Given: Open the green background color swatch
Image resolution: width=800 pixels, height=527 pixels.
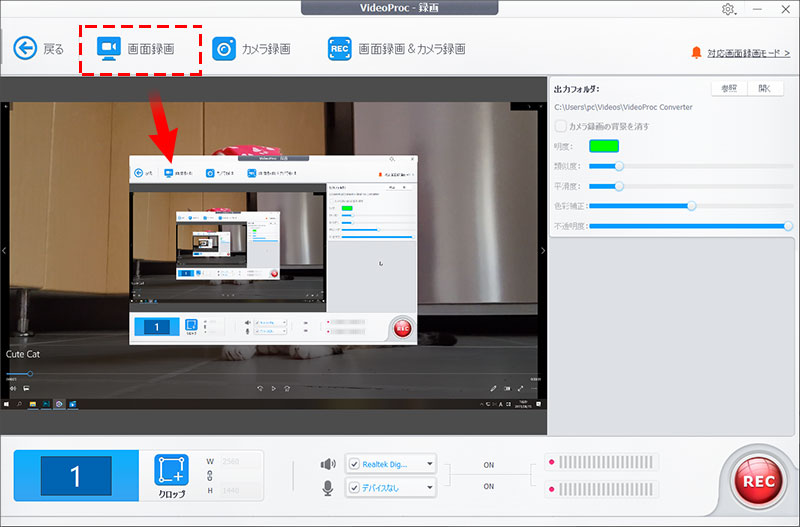Looking at the screenshot, I should coord(604,146).
